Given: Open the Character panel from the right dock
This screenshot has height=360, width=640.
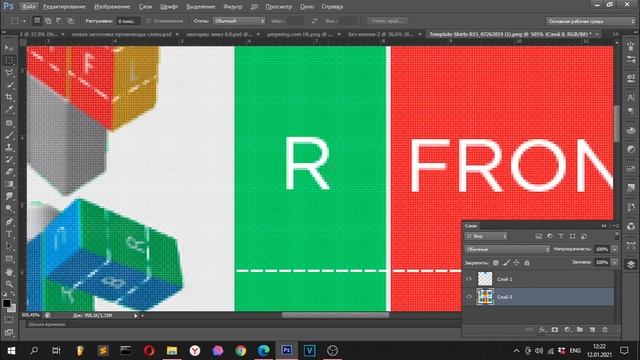Looking at the screenshot, I should point(631,97).
